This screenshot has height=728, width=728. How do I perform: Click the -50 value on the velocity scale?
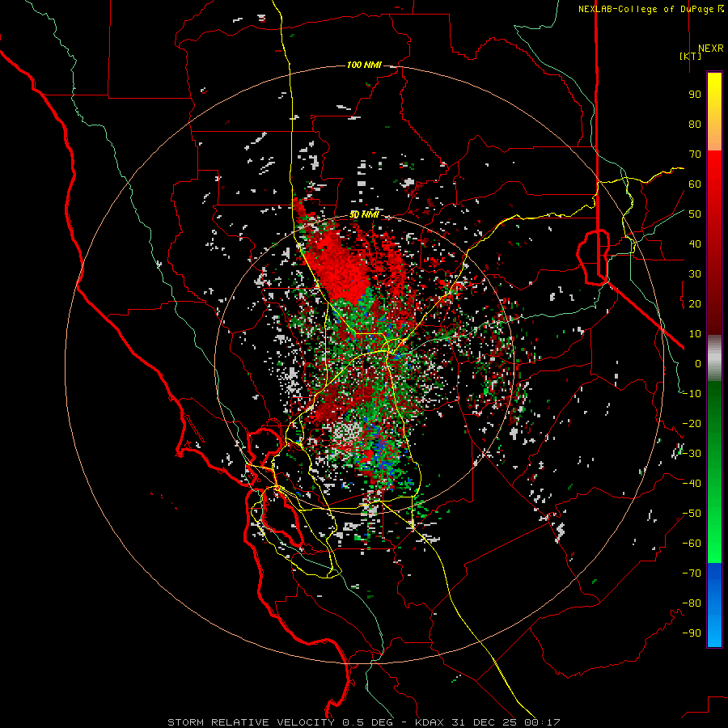(x=692, y=514)
